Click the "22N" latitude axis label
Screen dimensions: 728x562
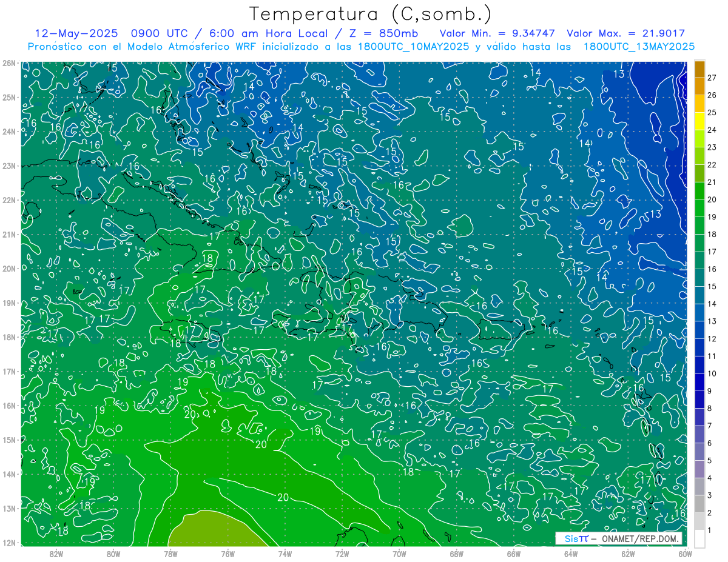click(8, 200)
